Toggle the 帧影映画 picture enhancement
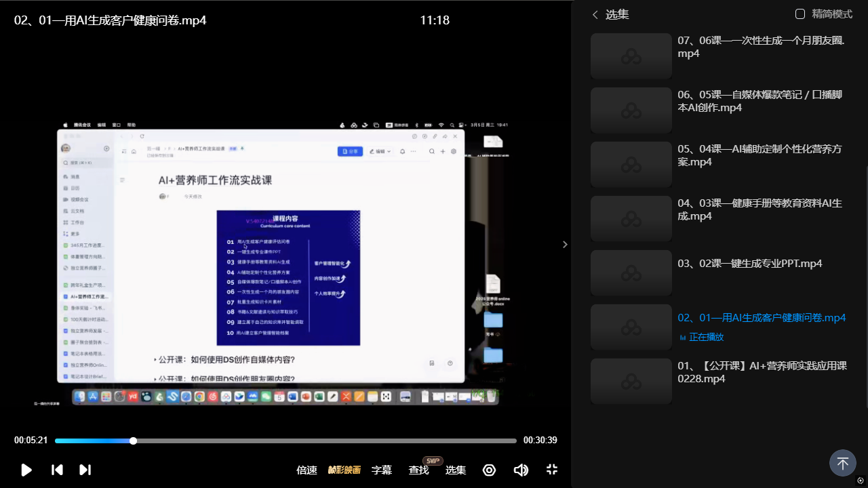The image size is (868, 488). point(344,470)
